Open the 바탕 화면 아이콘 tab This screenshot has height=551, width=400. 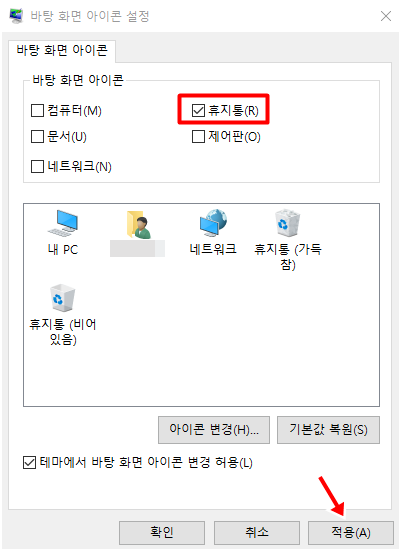pyautogui.click(x=62, y=51)
